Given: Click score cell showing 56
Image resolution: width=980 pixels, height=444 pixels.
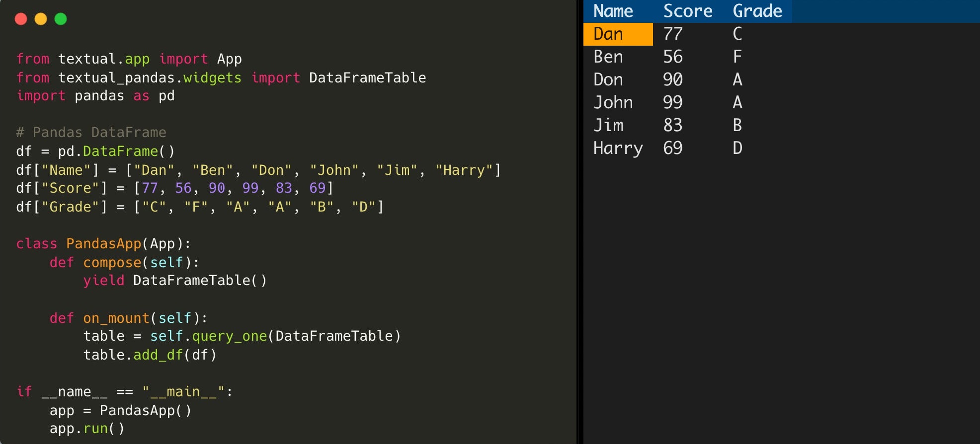Looking at the screenshot, I should point(673,57).
